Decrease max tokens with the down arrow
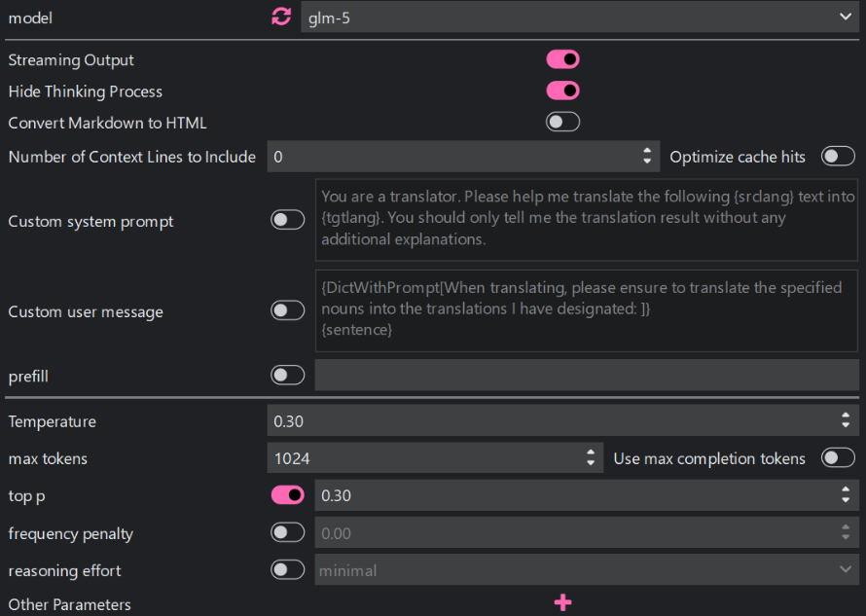Image resolution: width=866 pixels, height=616 pixels. click(591, 463)
